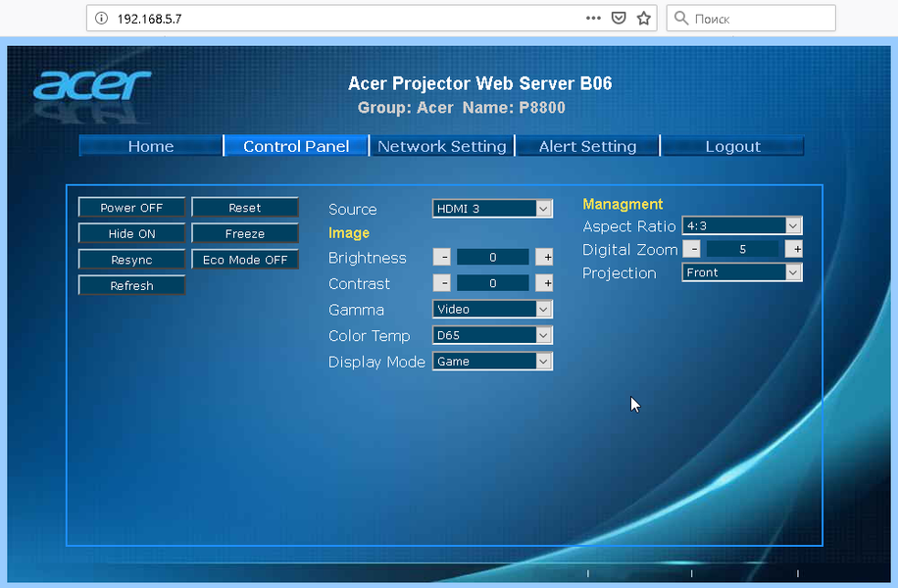Image resolution: width=898 pixels, height=588 pixels.
Task: Click the Contrast label
Action: (359, 283)
